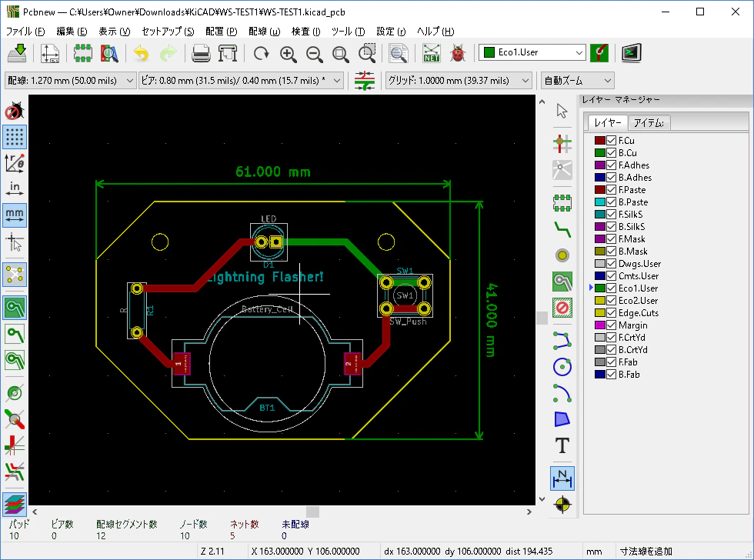The height and width of the screenshot is (560, 754).
Task: Open the Eco1.User layer dropdown
Action: click(532, 52)
